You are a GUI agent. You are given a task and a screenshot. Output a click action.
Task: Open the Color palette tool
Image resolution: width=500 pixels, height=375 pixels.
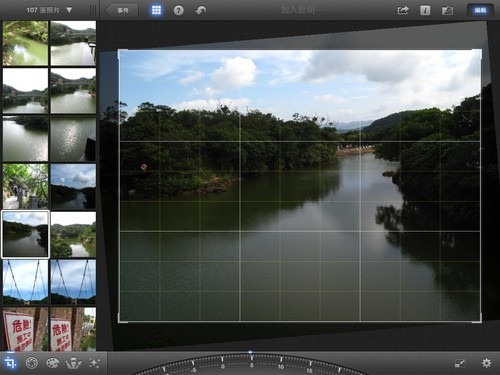pyautogui.click(x=52, y=363)
